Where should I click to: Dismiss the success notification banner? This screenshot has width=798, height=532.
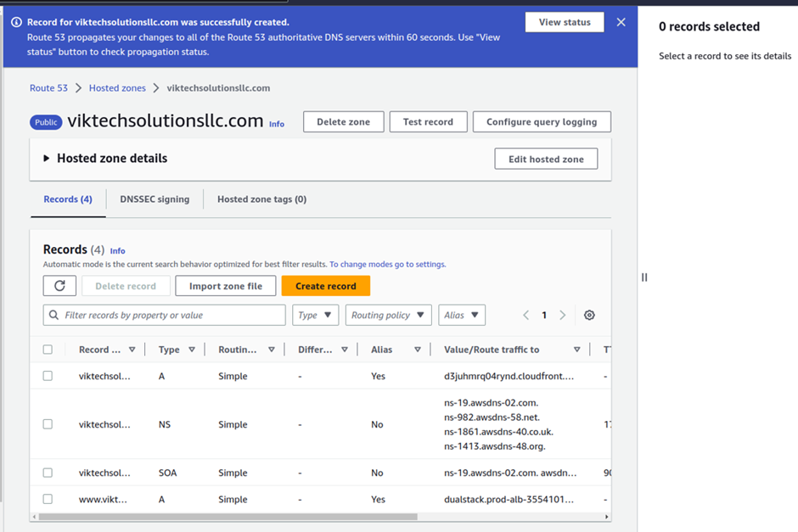621,22
